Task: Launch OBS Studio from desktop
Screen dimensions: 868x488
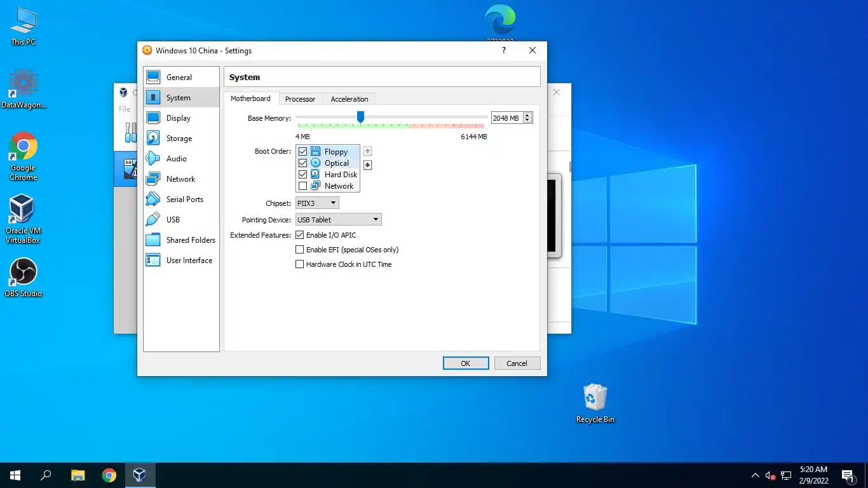Action: 24,277
